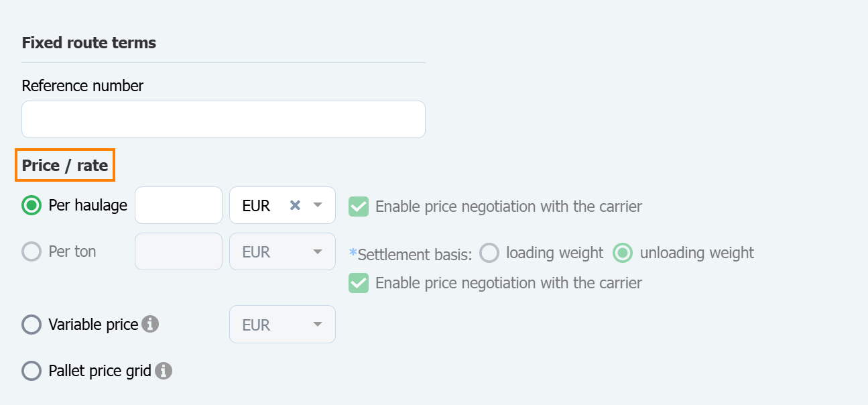Screen dimensions: 868x405
Task: Choose the Variable price radio option
Action: pyautogui.click(x=32, y=325)
